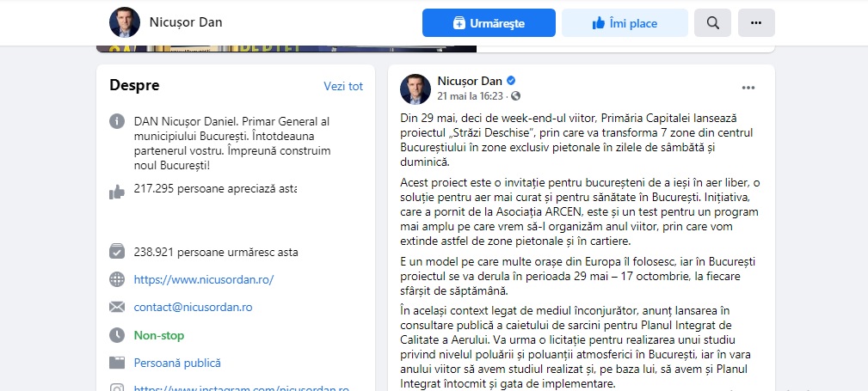This screenshot has width=868, height=391.
Task: Click the Non-stop hours label
Action: [x=159, y=335]
